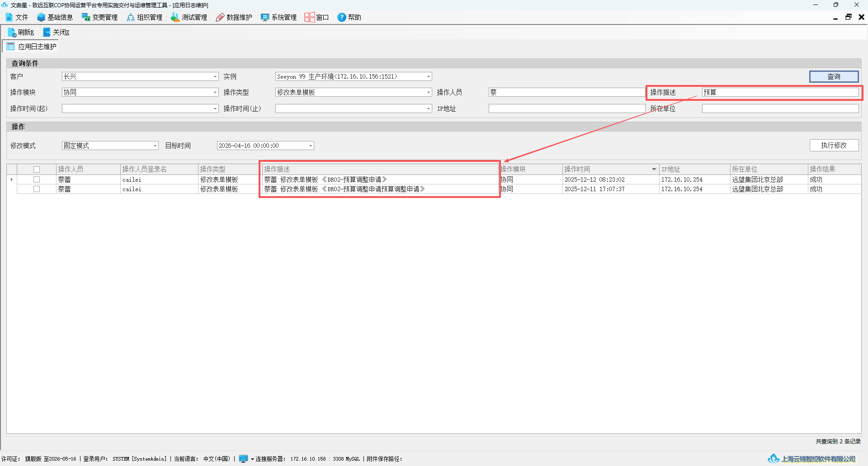Check the first row 蔡蕾 record checkbox
Image resolution: width=868 pixels, height=466 pixels.
point(37,179)
